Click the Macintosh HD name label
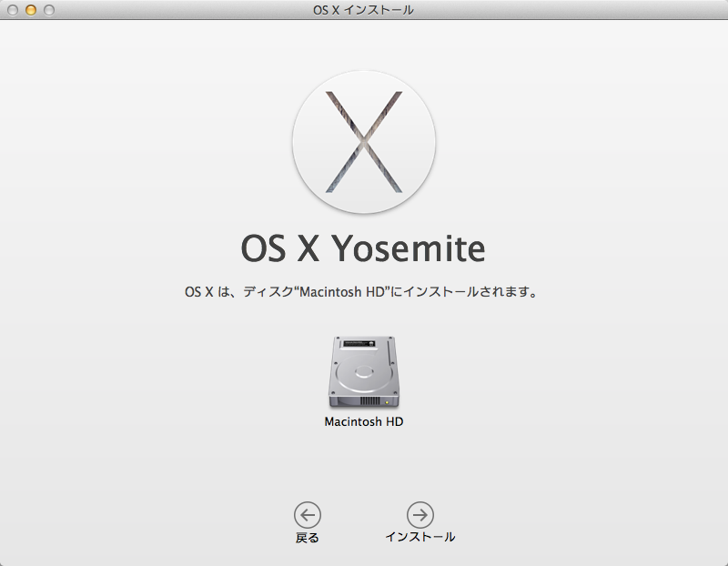The height and width of the screenshot is (566, 728). pos(364,421)
